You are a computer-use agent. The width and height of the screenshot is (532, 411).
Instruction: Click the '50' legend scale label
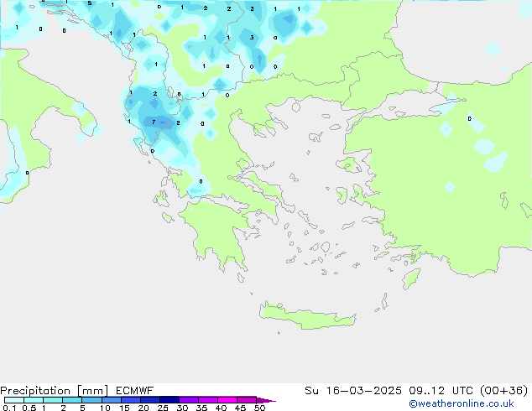pos(259,408)
